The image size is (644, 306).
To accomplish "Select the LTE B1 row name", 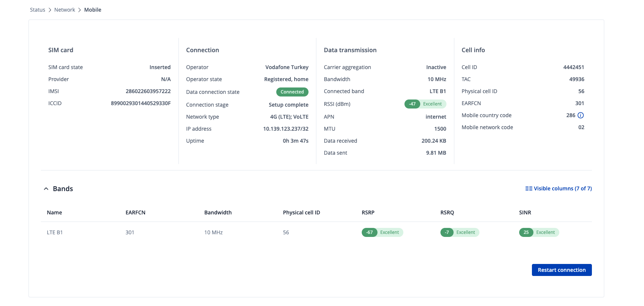I will click(x=55, y=232).
